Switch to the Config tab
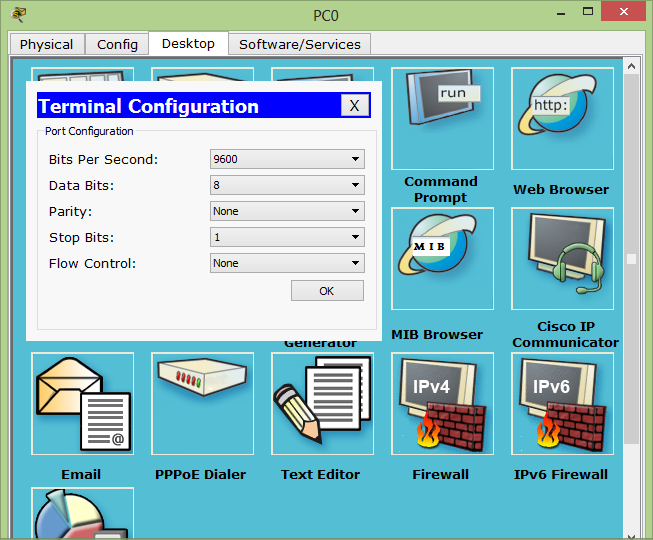This screenshot has width=653, height=540. coord(117,44)
